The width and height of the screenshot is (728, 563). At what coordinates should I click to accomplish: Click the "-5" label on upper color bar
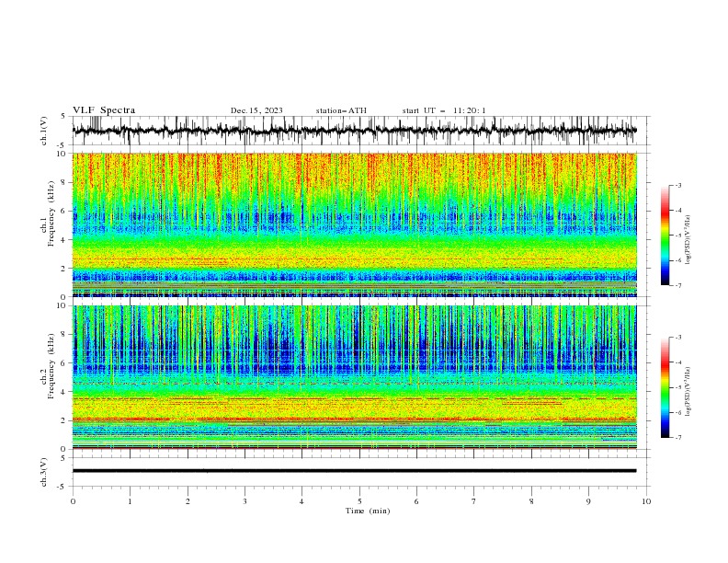pos(677,236)
